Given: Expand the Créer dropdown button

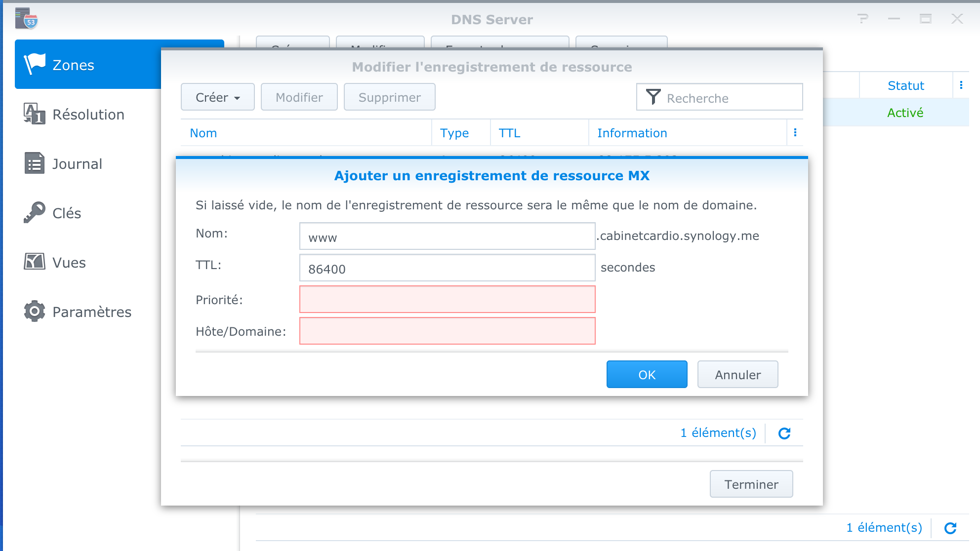Looking at the screenshot, I should (217, 97).
